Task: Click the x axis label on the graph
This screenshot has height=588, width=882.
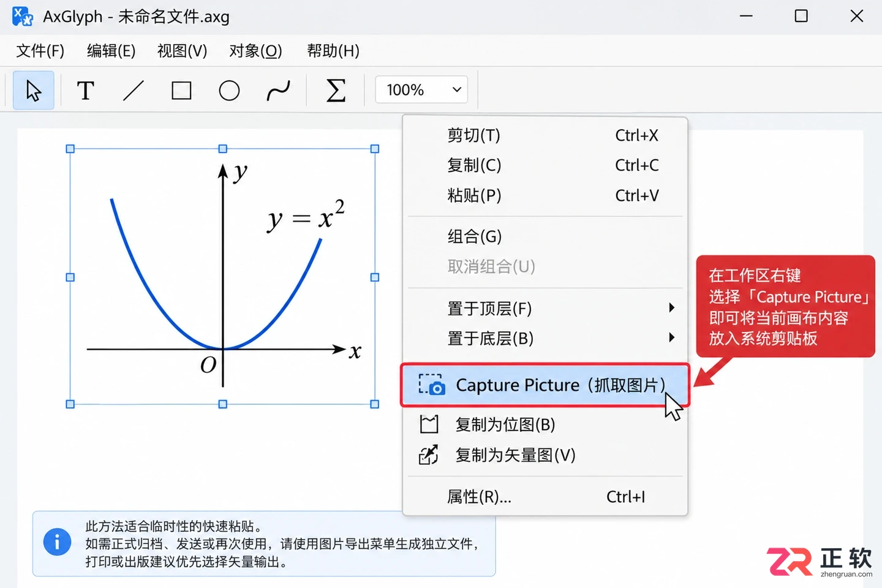Action: click(x=355, y=352)
